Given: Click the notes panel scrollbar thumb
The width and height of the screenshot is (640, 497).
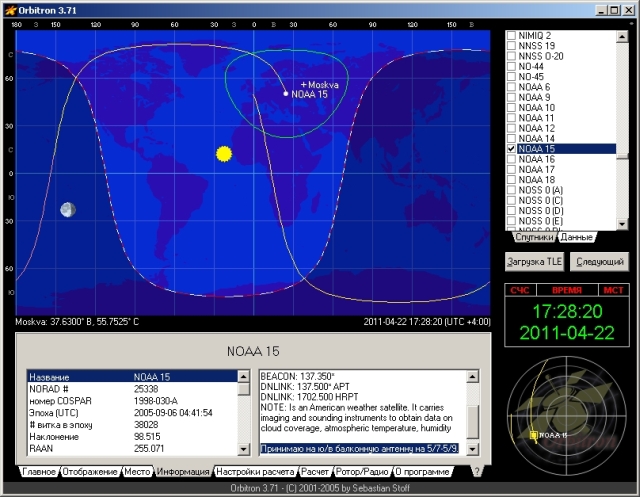Looking at the screenshot, I should coord(472,422).
